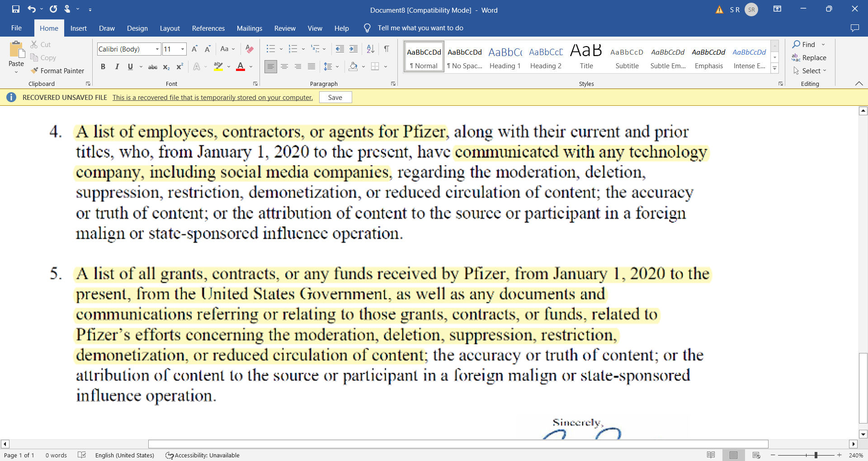
Task: Click the Replace command
Action: click(809, 57)
